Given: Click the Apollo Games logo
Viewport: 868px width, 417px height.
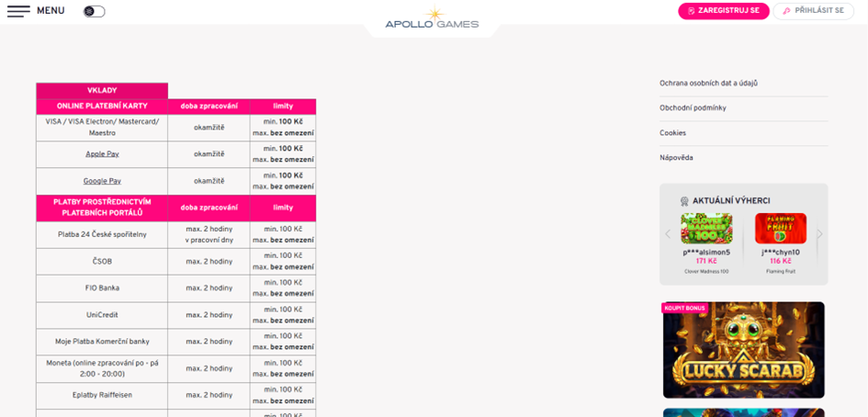Looking at the screenshot, I should [x=432, y=18].
